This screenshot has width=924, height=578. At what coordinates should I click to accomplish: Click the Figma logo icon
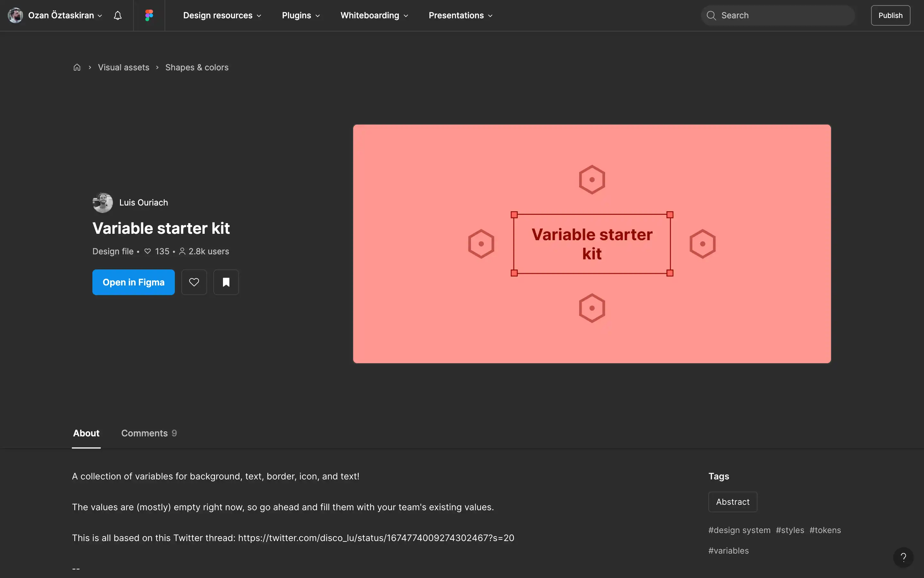149,15
